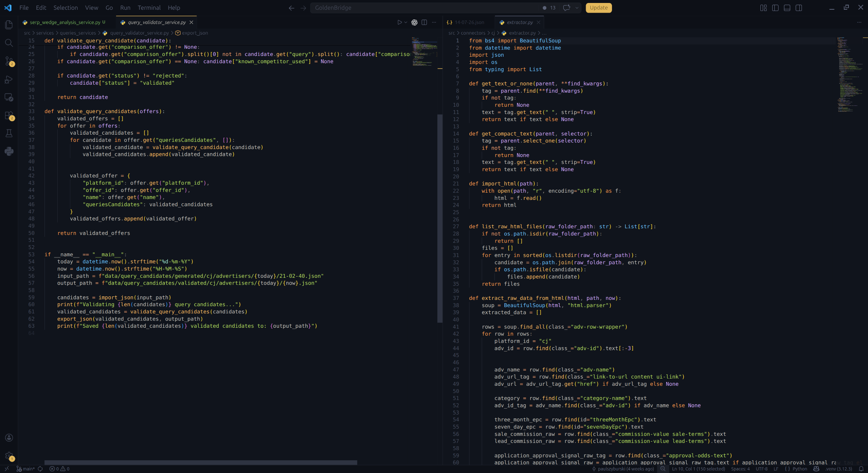Run the Python file with the play button

399,22
